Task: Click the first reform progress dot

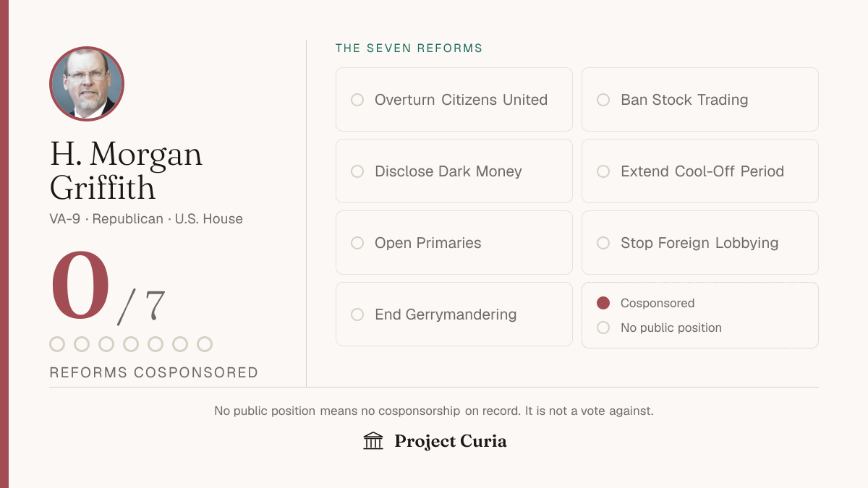Action: [x=57, y=344]
